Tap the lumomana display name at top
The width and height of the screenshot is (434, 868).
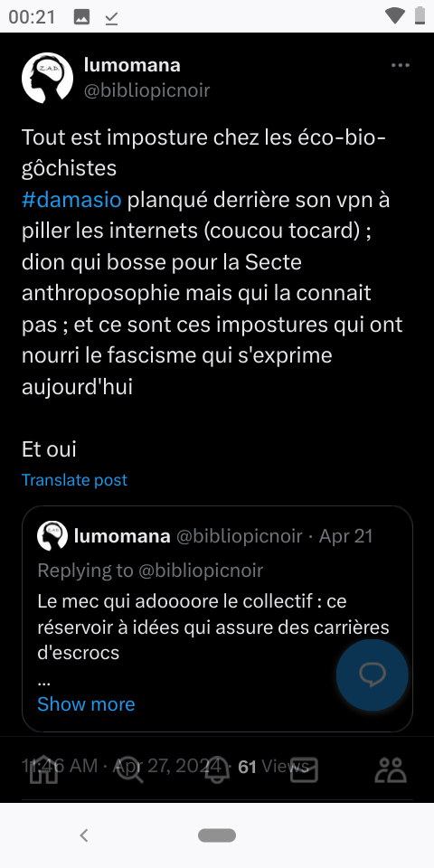tap(132, 65)
